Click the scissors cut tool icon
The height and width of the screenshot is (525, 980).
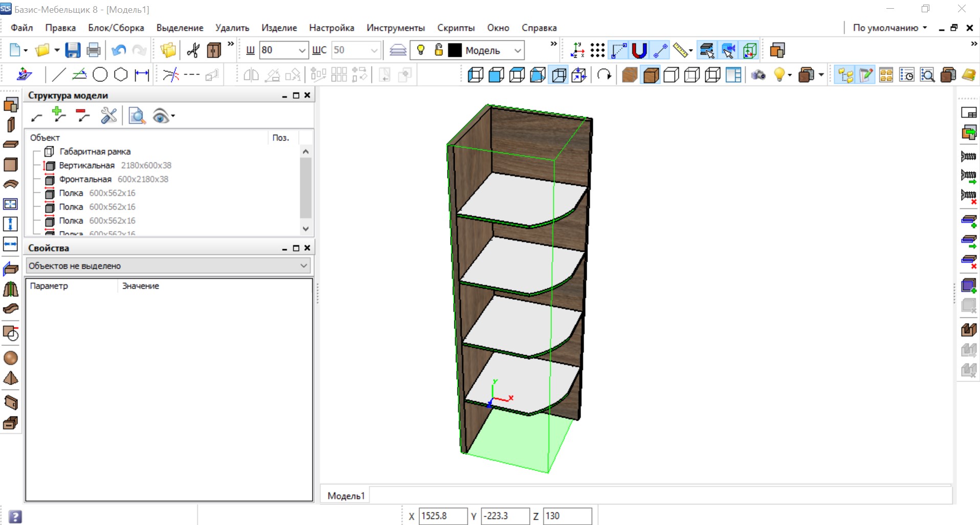[193, 50]
